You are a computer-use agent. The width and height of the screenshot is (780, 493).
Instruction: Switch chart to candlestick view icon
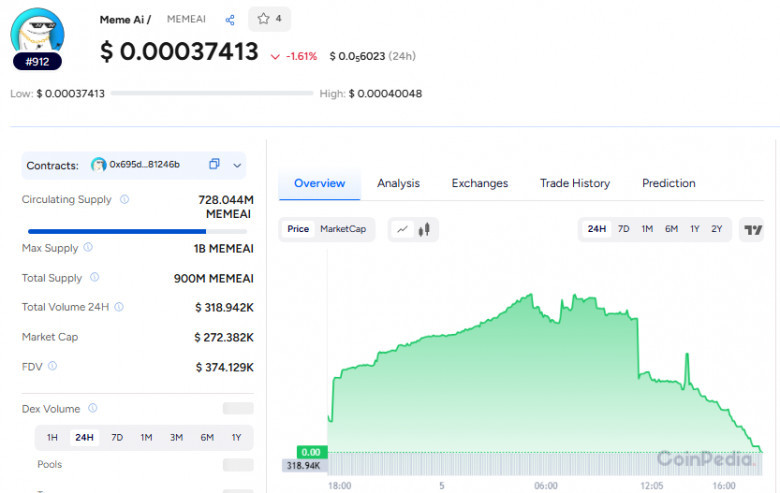[424, 229]
